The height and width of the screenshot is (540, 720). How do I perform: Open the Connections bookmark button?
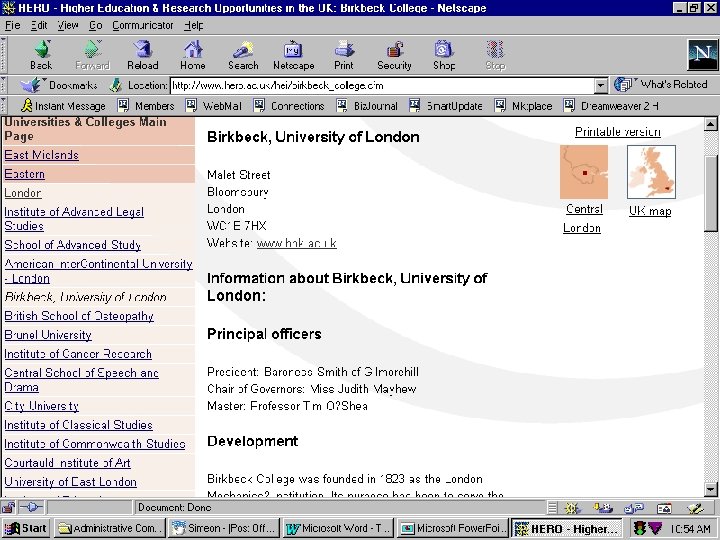click(289, 106)
